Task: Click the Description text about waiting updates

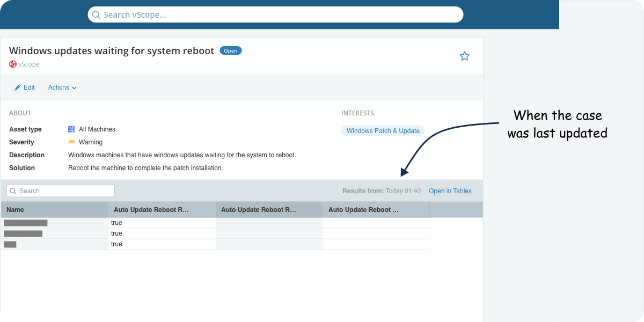Action: pyautogui.click(x=182, y=155)
